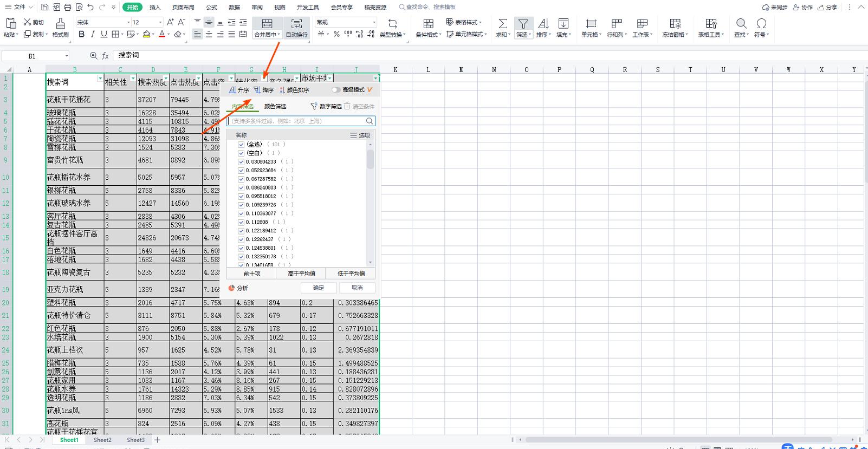868x449 pixels.
Task: Uncheck the Select All (全选) checkbox
Action: click(241, 145)
